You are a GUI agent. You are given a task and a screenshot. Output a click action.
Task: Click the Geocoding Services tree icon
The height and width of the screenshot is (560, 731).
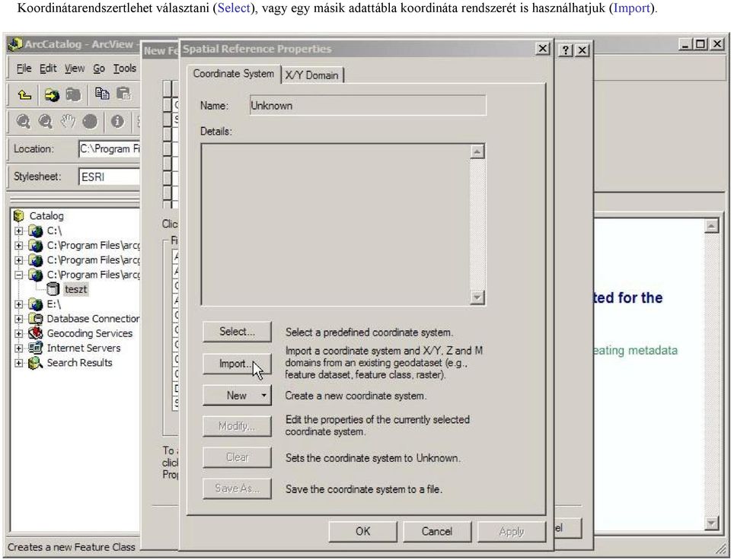click(x=36, y=333)
